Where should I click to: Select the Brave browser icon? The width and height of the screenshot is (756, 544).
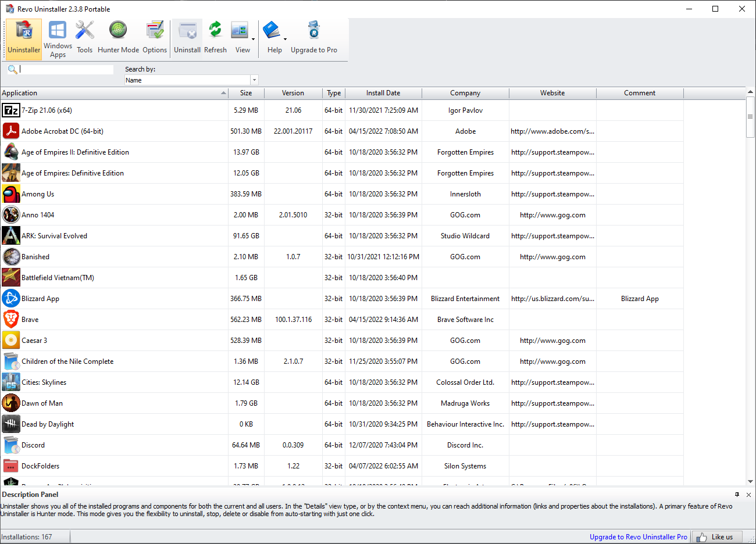11,320
